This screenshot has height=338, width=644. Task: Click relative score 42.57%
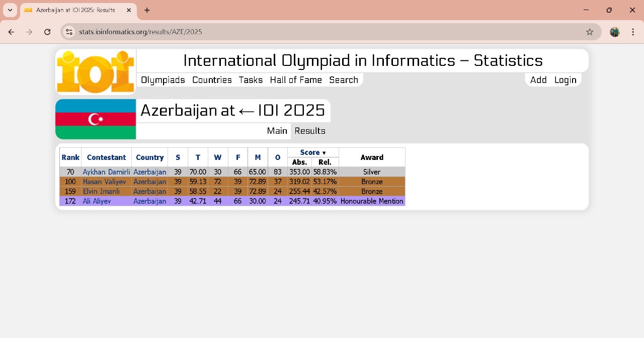(x=325, y=192)
